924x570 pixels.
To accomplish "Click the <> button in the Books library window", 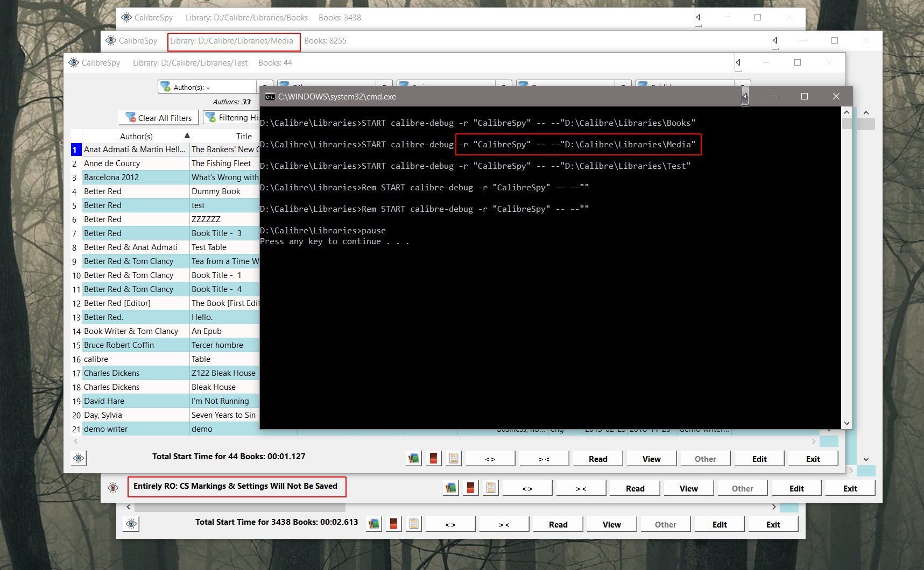I will click(x=450, y=524).
